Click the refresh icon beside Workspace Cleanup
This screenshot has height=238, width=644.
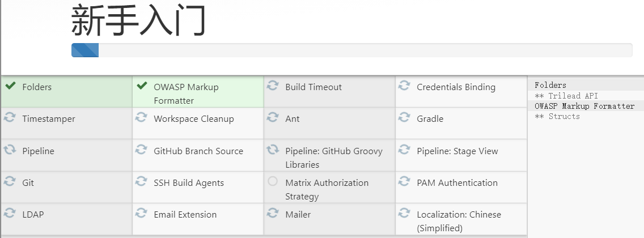click(141, 117)
